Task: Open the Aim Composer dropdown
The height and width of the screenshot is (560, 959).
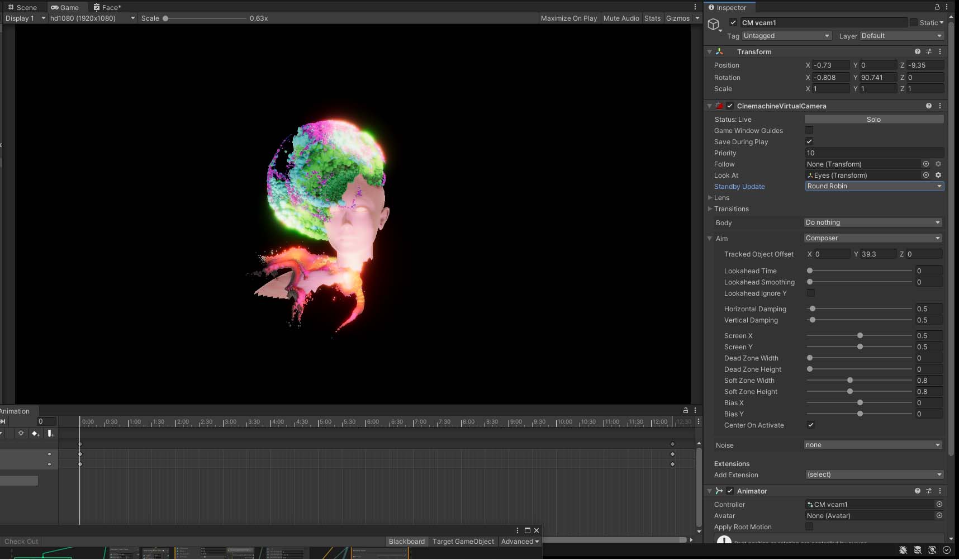Action: click(873, 238)
